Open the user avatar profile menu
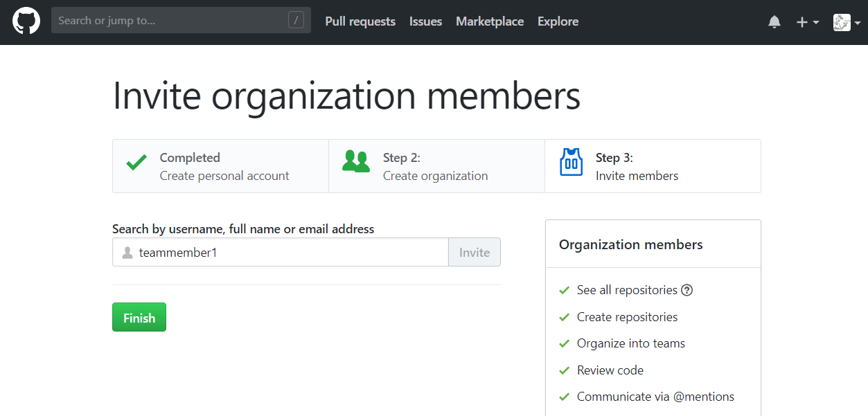The image size is (868, 416). coord(847,22)
